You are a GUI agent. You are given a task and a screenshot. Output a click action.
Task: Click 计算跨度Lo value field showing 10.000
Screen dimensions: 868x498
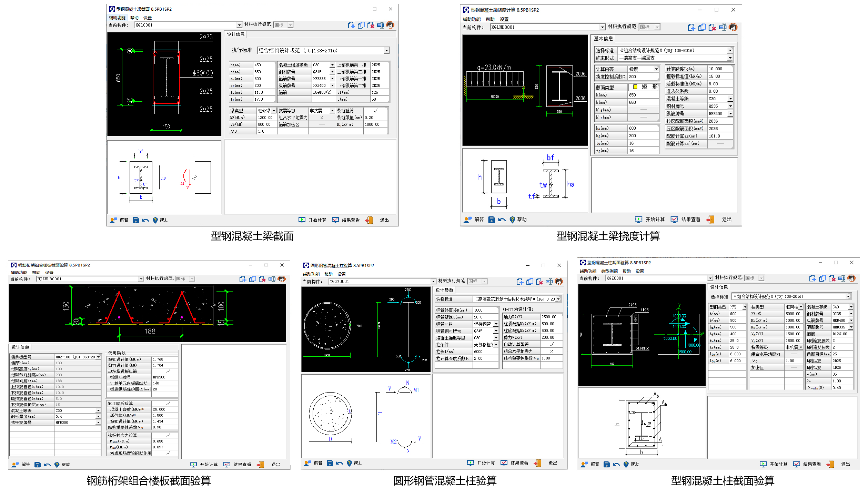(719, 69)
